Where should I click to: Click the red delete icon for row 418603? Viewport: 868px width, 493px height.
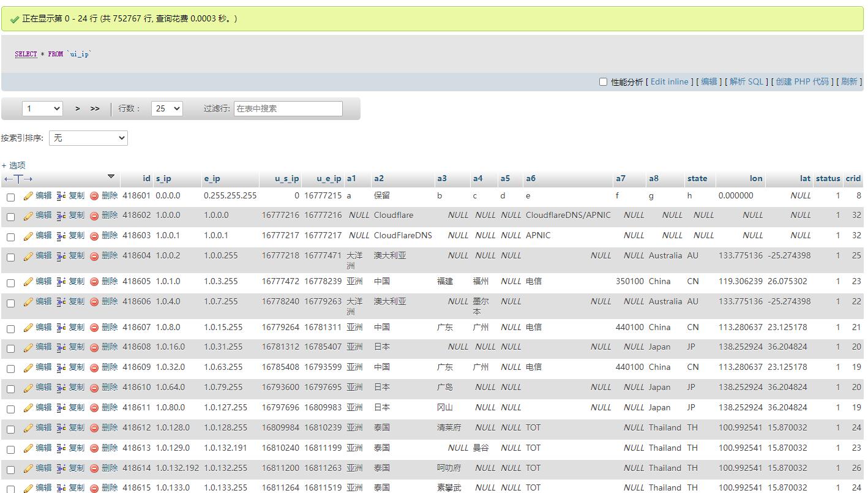(94, 236)
